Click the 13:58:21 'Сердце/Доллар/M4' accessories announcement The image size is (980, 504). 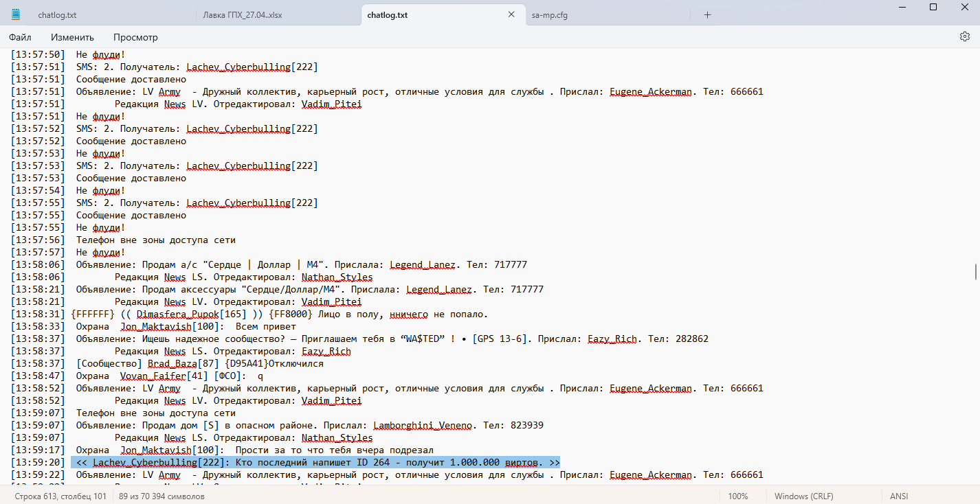point(277,290)
